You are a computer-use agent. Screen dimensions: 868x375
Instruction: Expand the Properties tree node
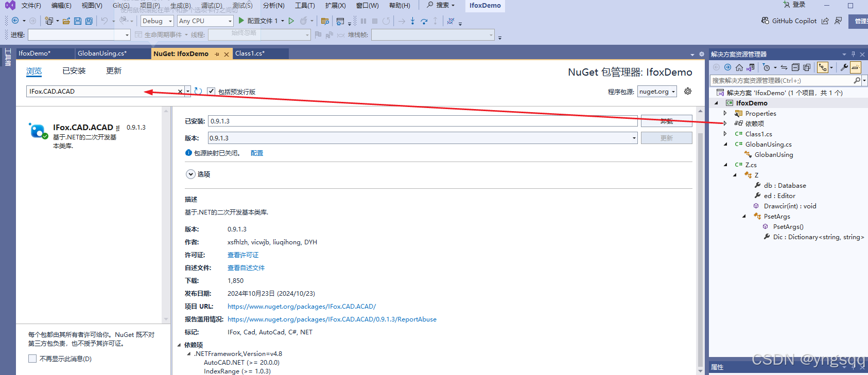(725, 113)
